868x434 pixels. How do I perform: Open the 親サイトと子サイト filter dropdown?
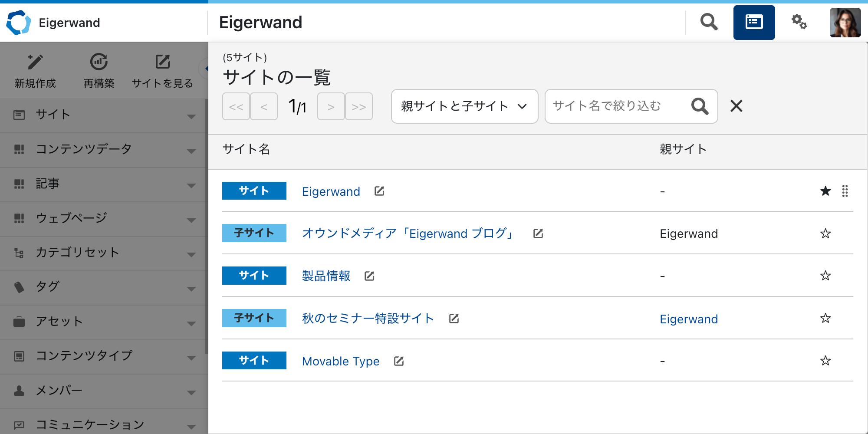tap(464, 106)
